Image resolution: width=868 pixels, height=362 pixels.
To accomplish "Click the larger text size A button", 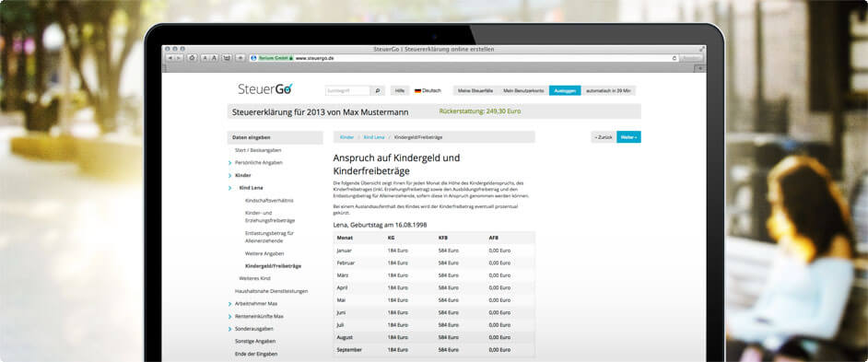I will coord(213,57).
